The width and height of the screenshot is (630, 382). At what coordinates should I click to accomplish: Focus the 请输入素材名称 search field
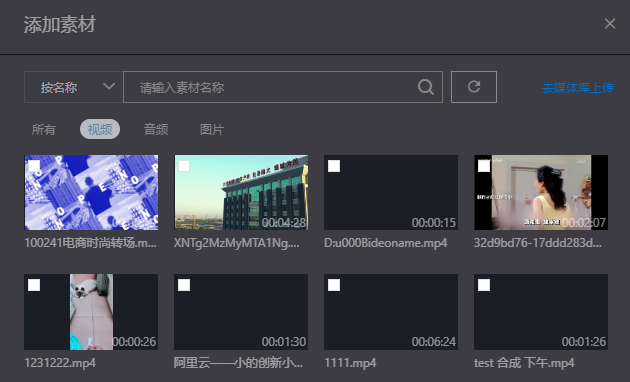coord(283,87)
